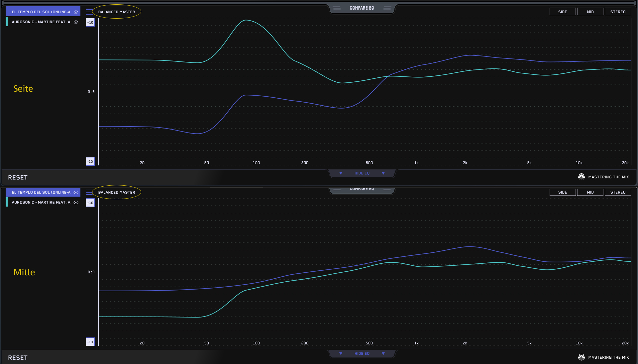The height and width of the screenshot is (364, 638).
Task: Collapse EQ via left arrow in the bottom panel
Action: [341, 354]
